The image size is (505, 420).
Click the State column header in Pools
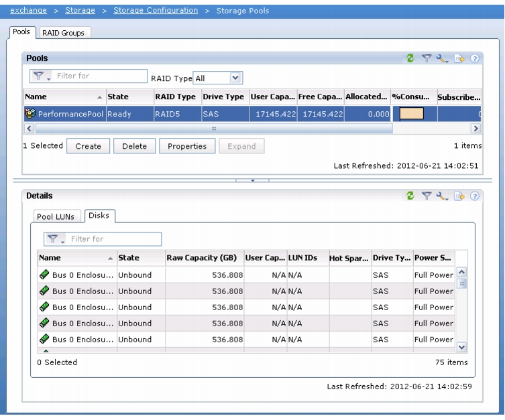tap(130, 97)
